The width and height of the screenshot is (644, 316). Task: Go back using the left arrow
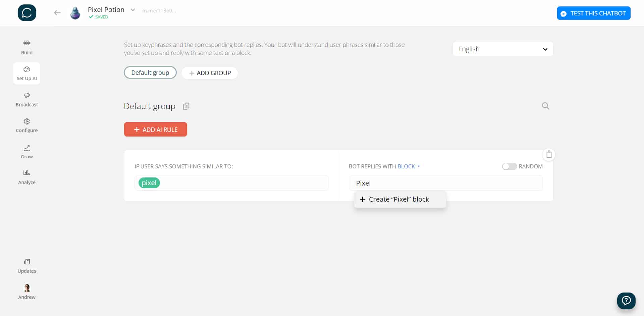click(57, 13)
